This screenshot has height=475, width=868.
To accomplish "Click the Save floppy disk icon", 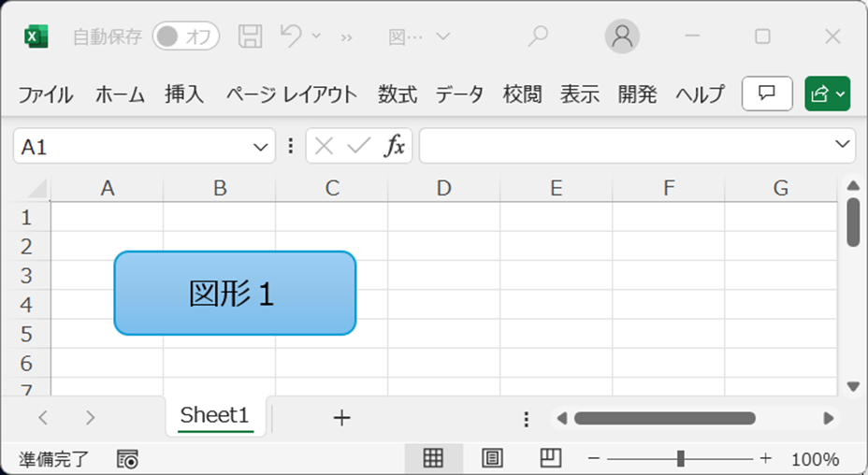I will 251,36.
